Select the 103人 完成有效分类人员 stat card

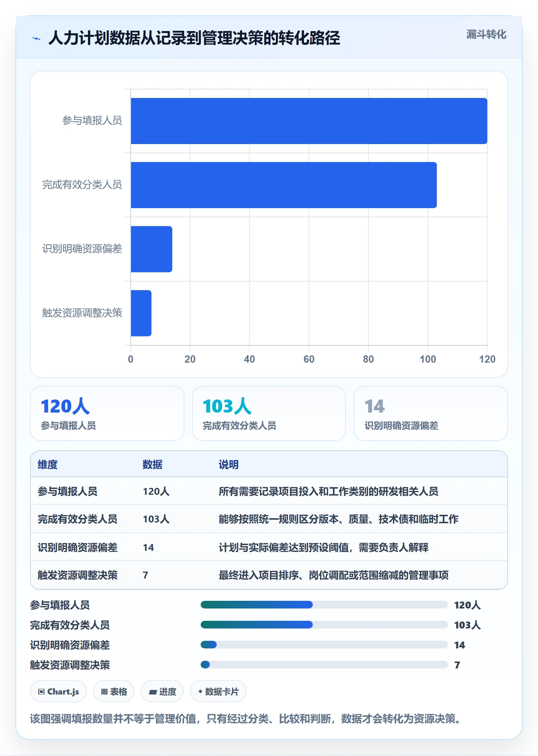click(269, 413)
